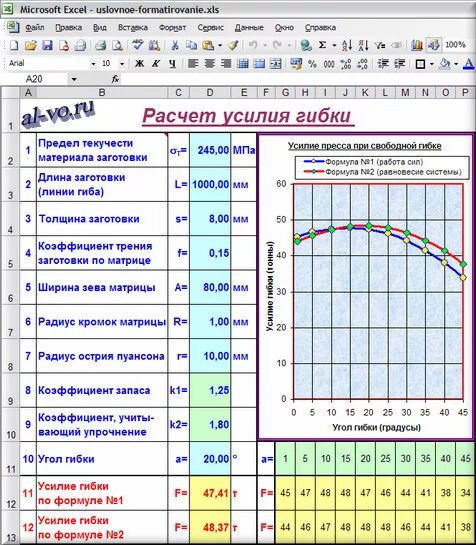
Task: Apply currency format icon
Action: (x=296, y=64)
